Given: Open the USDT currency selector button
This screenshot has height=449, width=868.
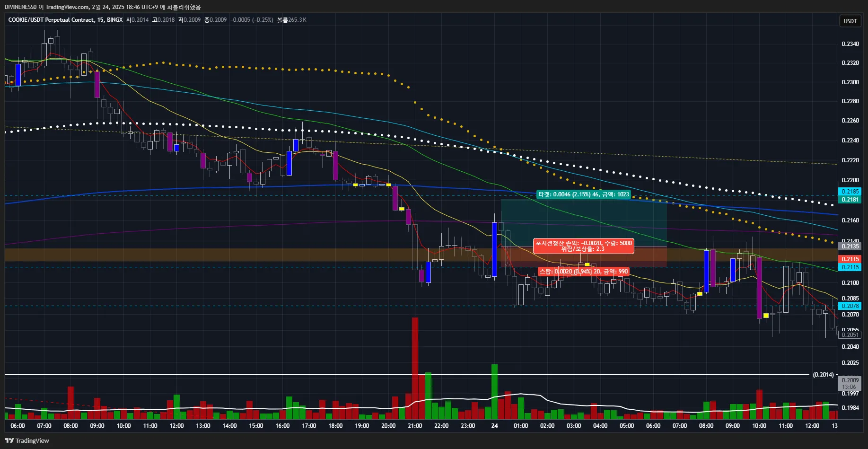Looking at the screenshot, I should (x=850, y=21).
